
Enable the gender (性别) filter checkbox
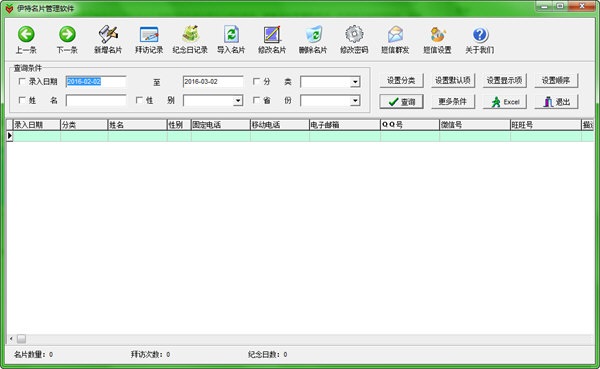(139, 100)
